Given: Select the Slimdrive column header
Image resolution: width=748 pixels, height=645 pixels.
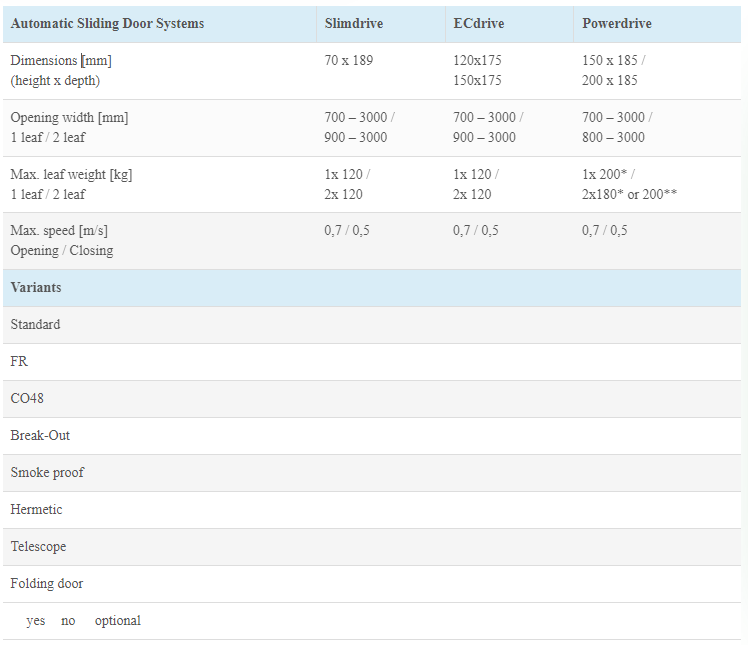Looking at the screenshot, I should (x=353, y=23).
